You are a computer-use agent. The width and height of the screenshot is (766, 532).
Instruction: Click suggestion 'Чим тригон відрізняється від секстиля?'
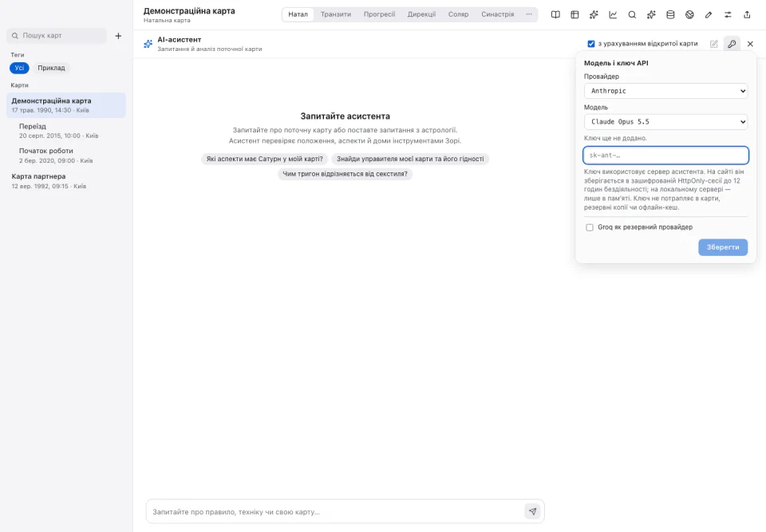[x=345, y=174]
